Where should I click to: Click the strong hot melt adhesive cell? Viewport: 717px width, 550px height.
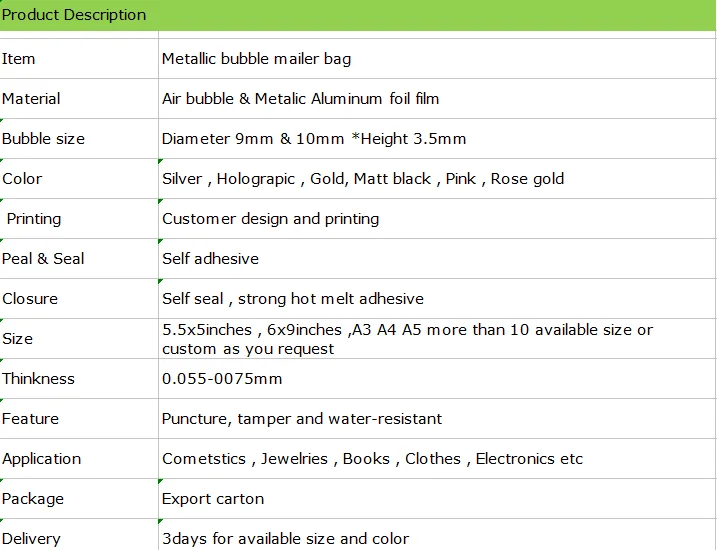(293, 299)
